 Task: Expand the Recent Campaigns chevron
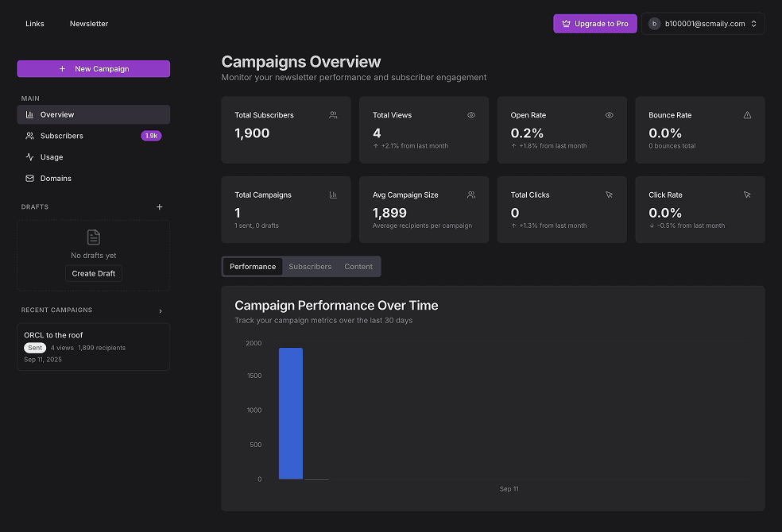pos(161,310)
